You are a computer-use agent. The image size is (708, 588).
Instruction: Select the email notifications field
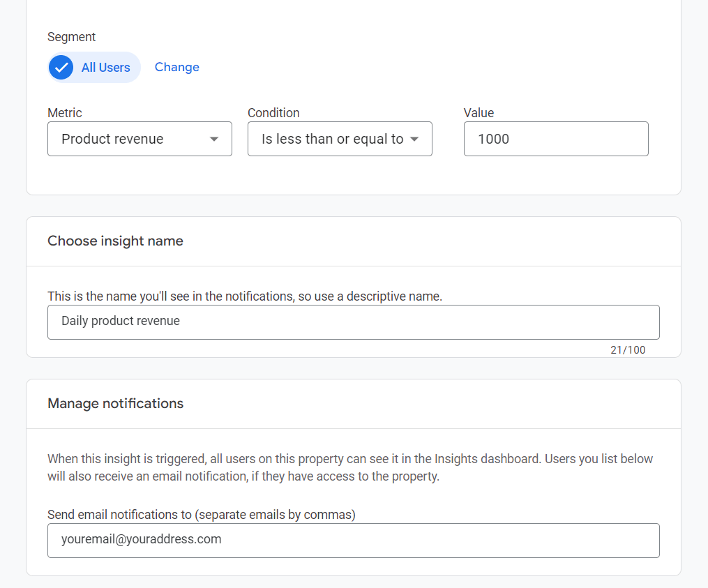point(353,540)
